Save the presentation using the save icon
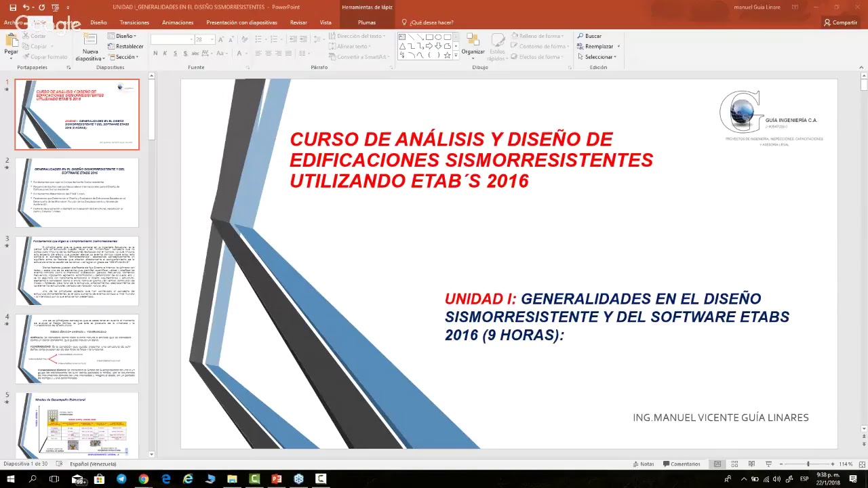 coord(13,7)
